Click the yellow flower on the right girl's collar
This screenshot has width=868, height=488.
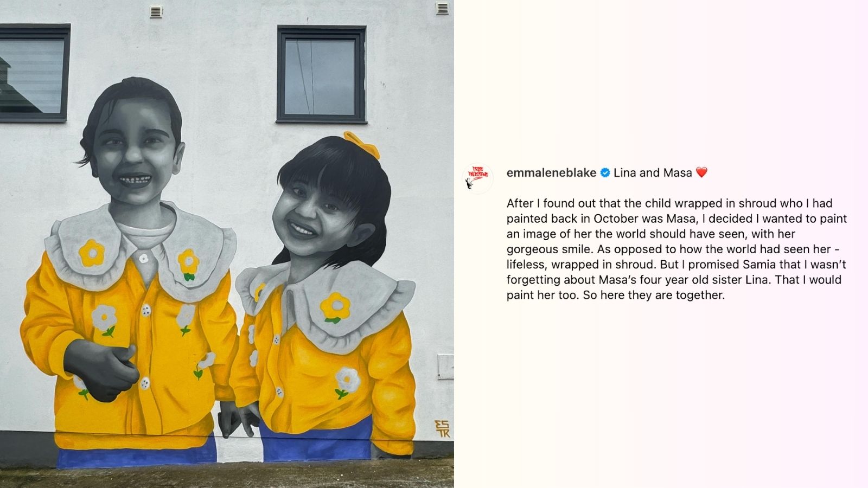pos(335,308)
